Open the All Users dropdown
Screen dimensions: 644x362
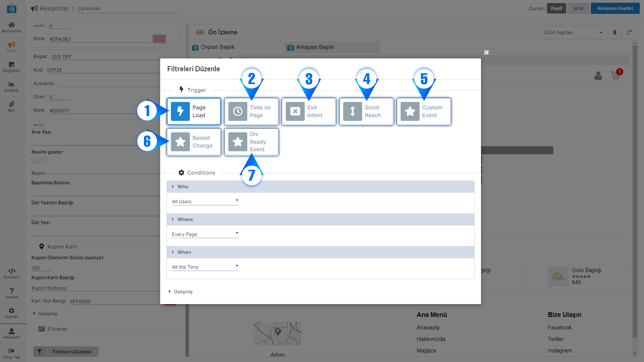pos(205,201)
